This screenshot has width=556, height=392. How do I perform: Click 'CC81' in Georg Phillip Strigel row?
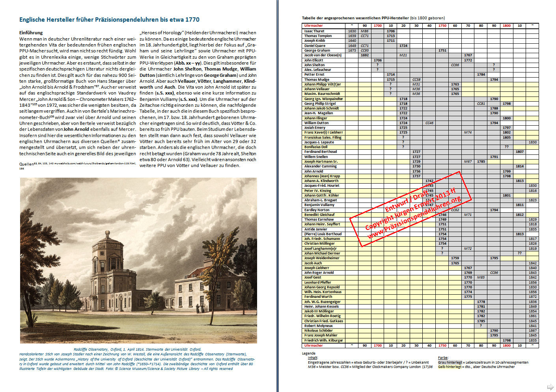481,104
